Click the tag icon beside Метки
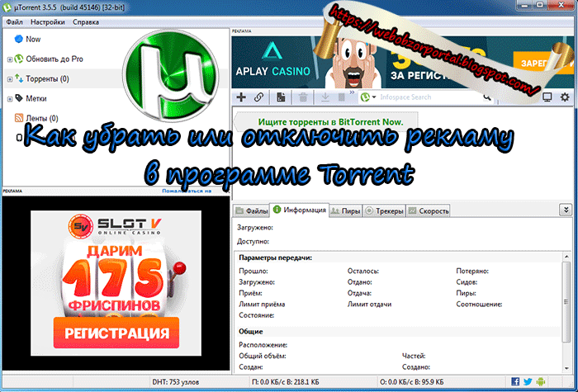Viewport: 578px width, 392px height. [x=19, y=98]
